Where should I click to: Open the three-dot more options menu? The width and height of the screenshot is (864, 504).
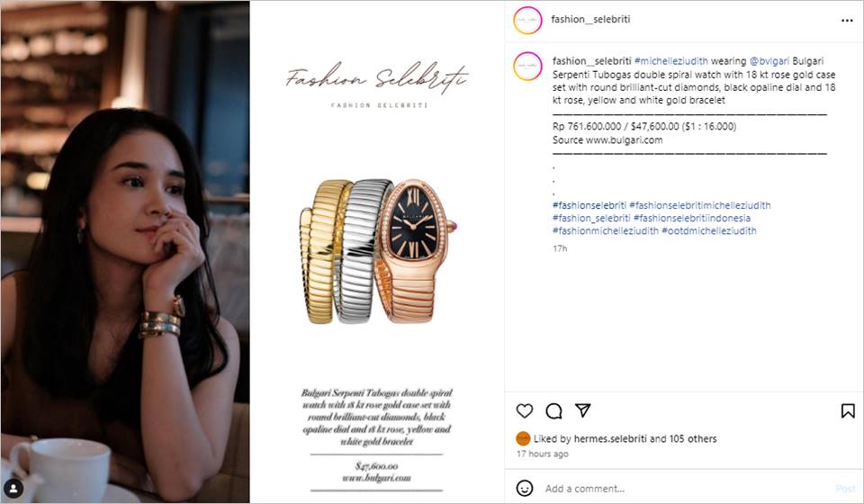[847, 21]
